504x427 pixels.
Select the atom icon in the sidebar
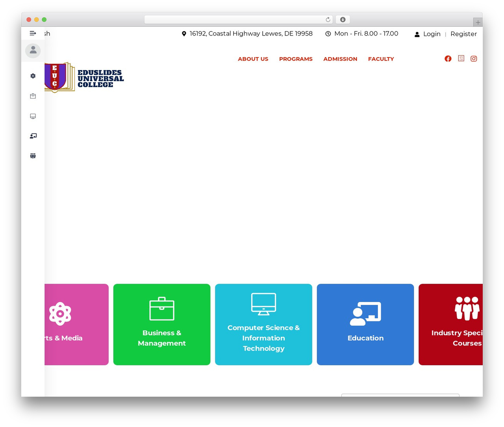pyautogui.click(x=33, y=76)
